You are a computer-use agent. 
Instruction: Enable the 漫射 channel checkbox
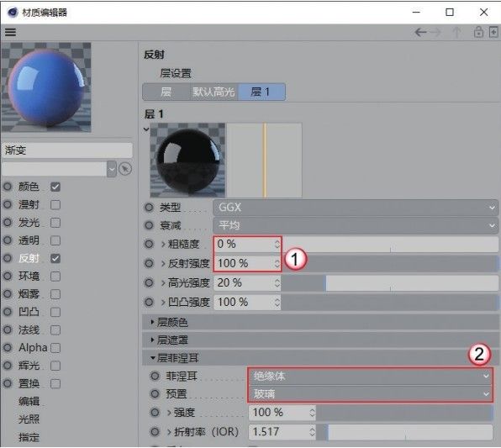coord(55,205)
